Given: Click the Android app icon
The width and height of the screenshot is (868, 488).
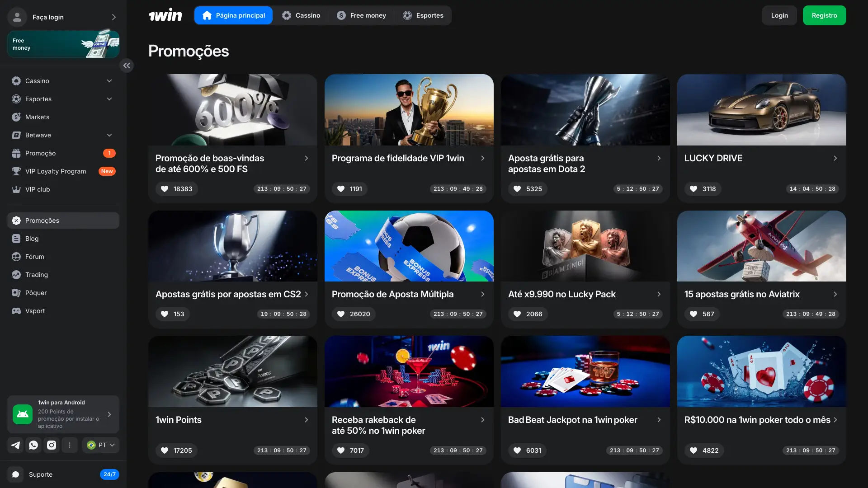Looking at the screenshot, I should coord(23,414).
